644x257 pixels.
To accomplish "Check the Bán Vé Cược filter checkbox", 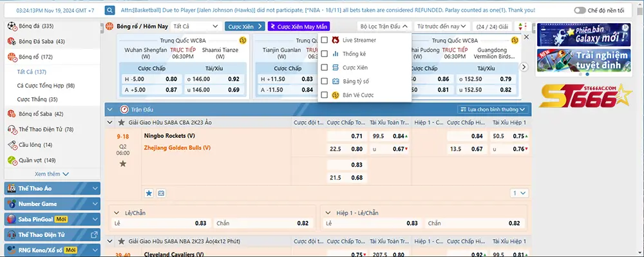I will (324, 95).
